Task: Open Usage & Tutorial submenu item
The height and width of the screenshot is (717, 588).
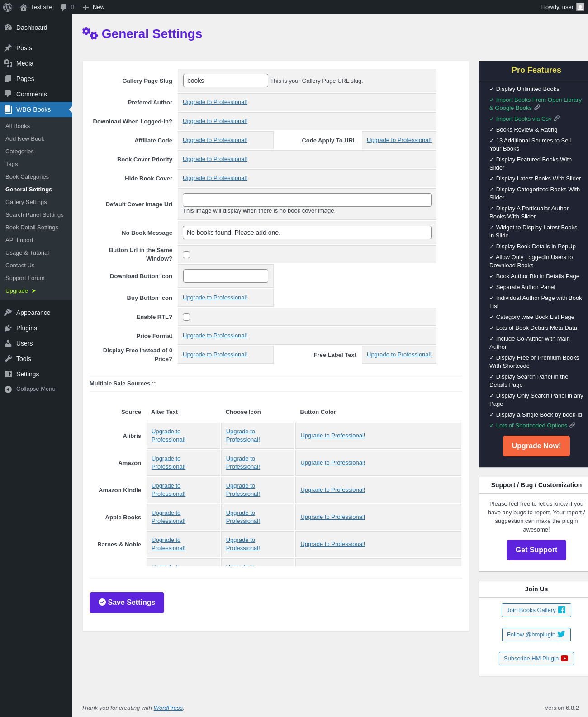Action: coord(27,253)
